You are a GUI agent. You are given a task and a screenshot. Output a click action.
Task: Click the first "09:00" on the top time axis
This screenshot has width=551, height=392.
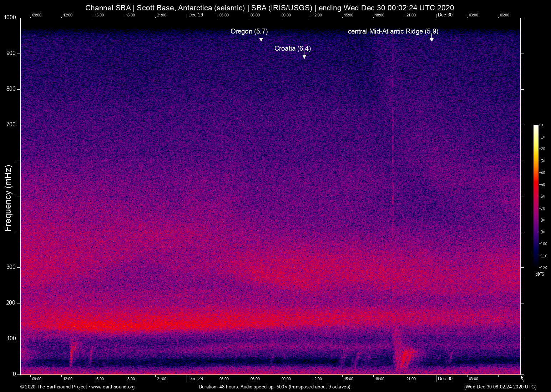pos(37,15)
